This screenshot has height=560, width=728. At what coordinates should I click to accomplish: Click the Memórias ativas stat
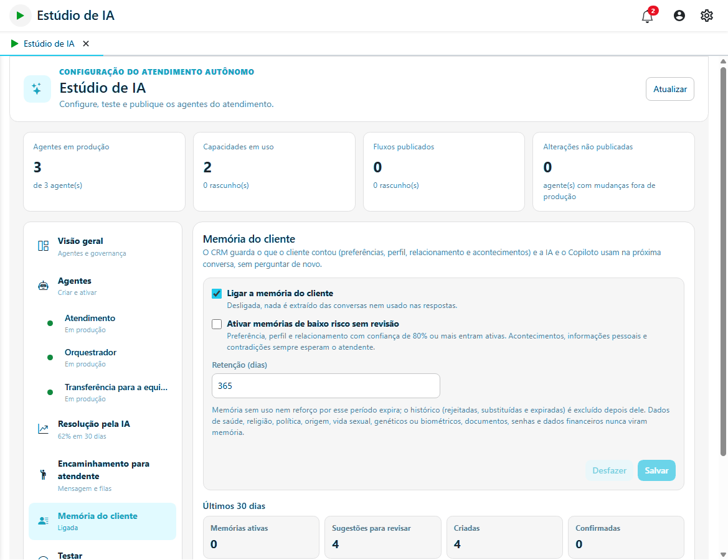262,537
